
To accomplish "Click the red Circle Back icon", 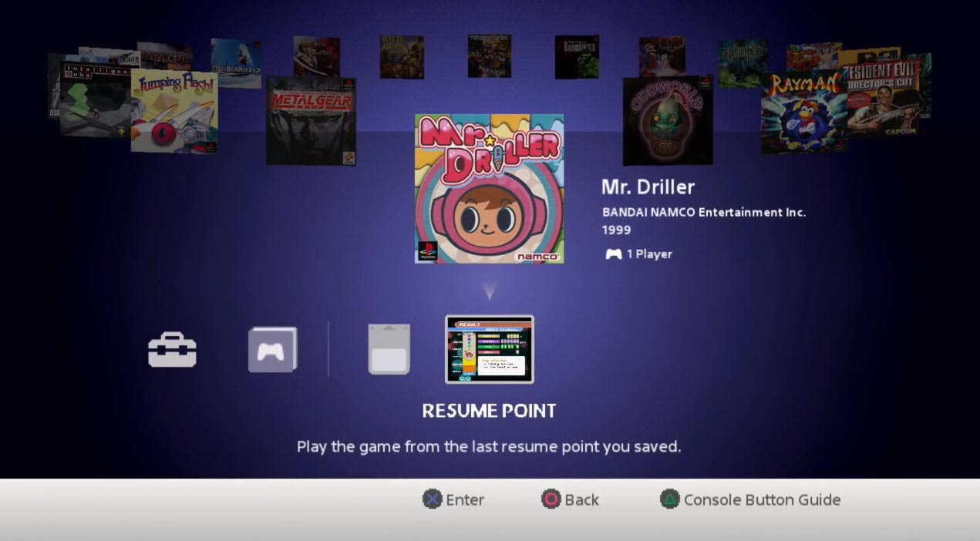I will [550, 499].
